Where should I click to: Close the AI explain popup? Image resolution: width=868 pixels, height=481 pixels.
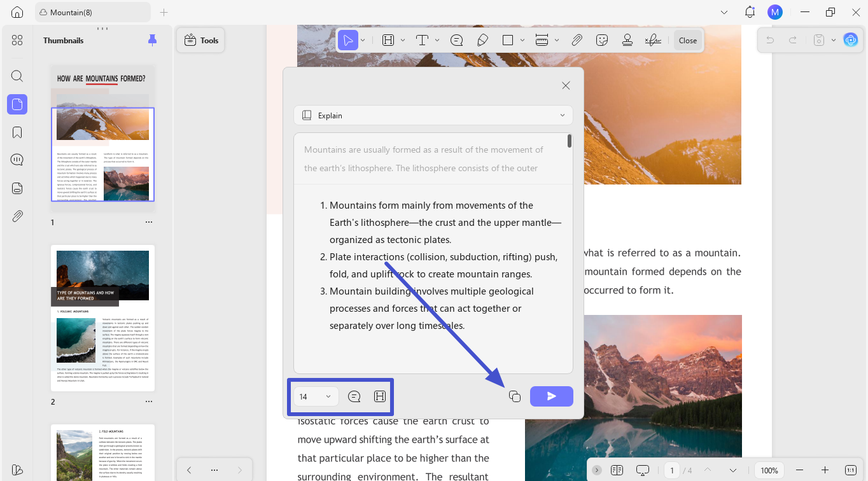click(x=566, y=85)
